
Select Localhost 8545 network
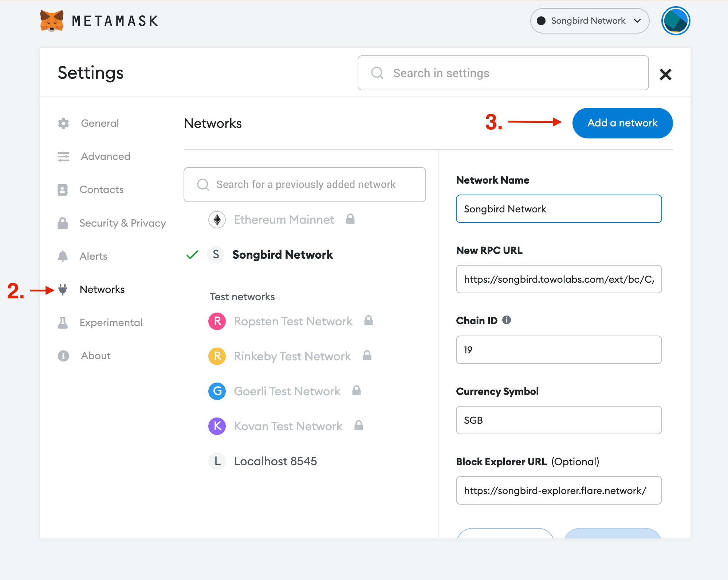point(275,461)
